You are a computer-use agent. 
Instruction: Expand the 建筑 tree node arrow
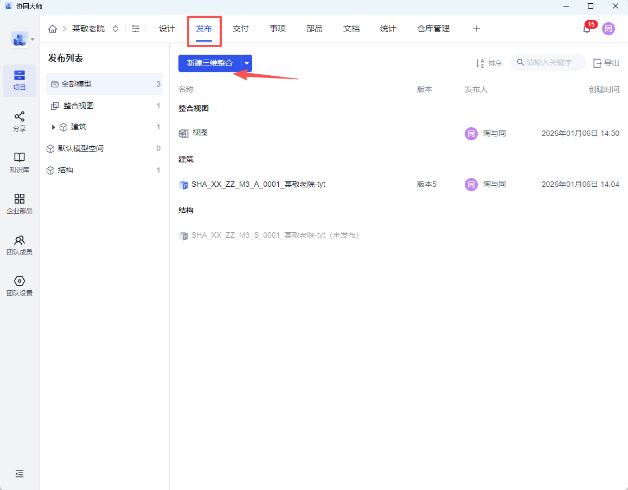coord(53,127)
